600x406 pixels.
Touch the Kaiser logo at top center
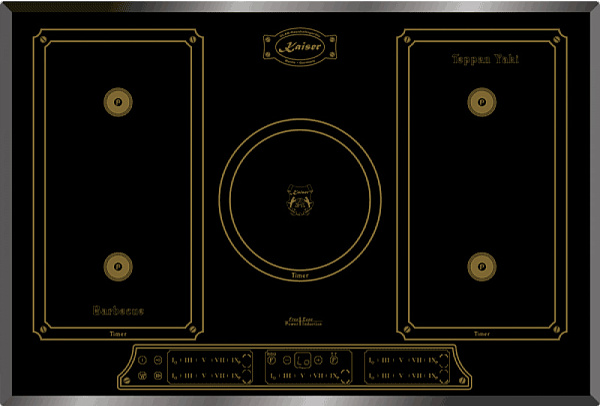coord(299,47)
